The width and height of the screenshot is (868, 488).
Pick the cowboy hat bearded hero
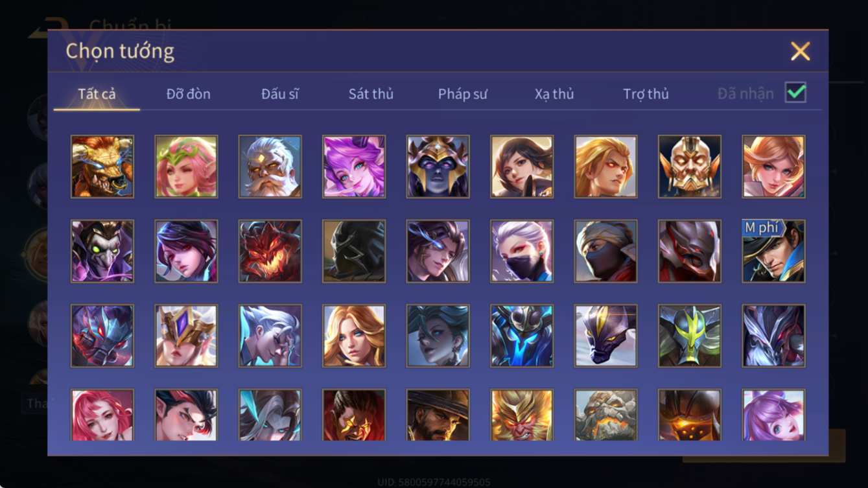coord(438,415)
